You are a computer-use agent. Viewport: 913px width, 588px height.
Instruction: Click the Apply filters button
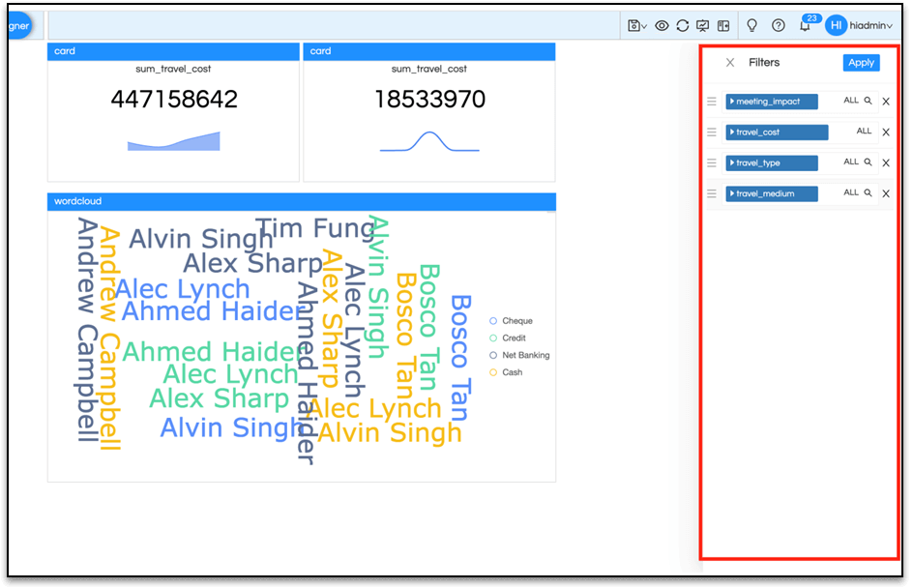tap(861, 62)
